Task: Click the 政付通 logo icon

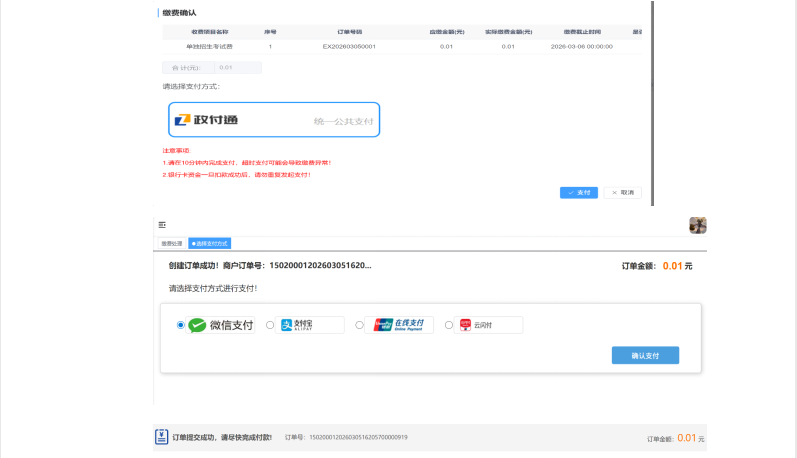Action: tap(182, 120)
